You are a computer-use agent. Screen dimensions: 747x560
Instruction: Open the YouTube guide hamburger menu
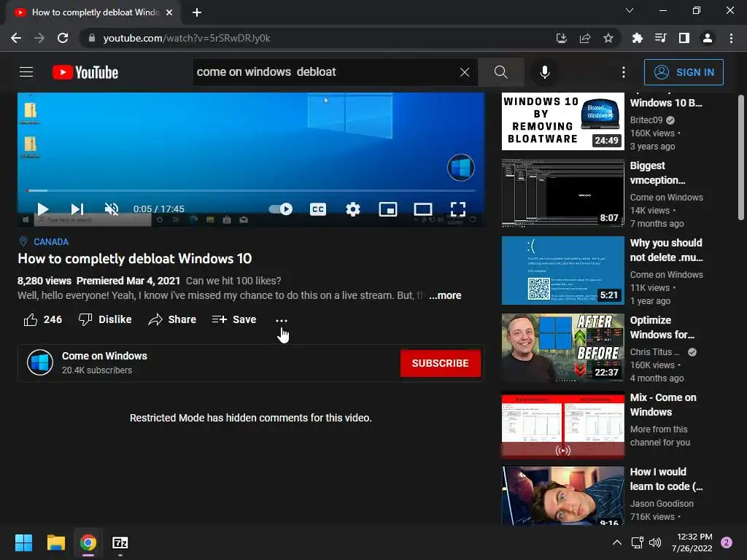point(26,72)
